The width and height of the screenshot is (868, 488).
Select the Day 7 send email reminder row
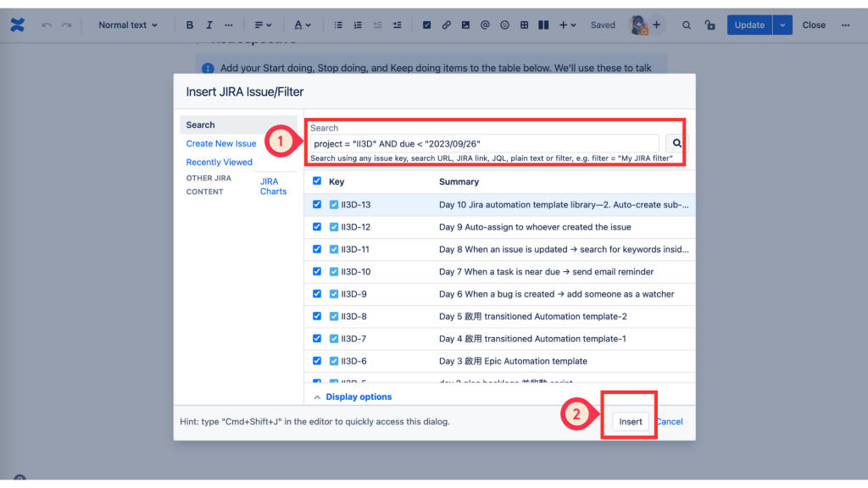pyautogui.click(x=546, y=272)
